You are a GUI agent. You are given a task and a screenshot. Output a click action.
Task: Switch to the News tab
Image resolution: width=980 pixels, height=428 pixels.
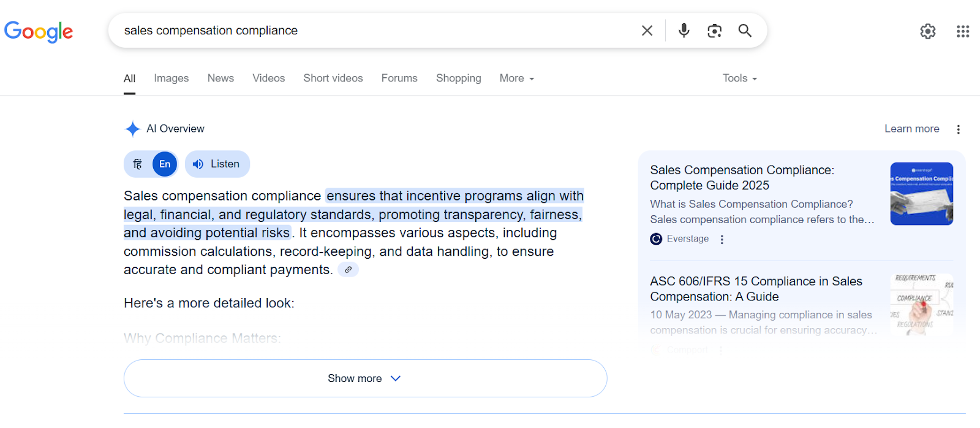coord(221,78)
